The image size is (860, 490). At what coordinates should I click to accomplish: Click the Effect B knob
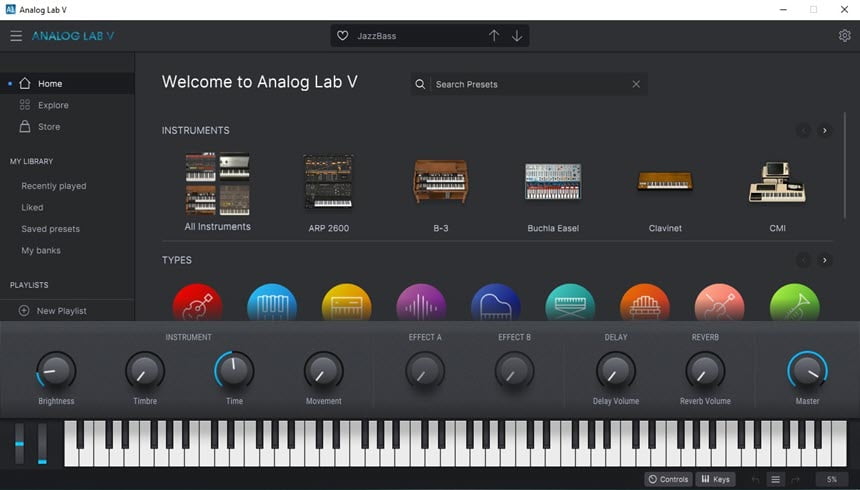coord(514,371)
